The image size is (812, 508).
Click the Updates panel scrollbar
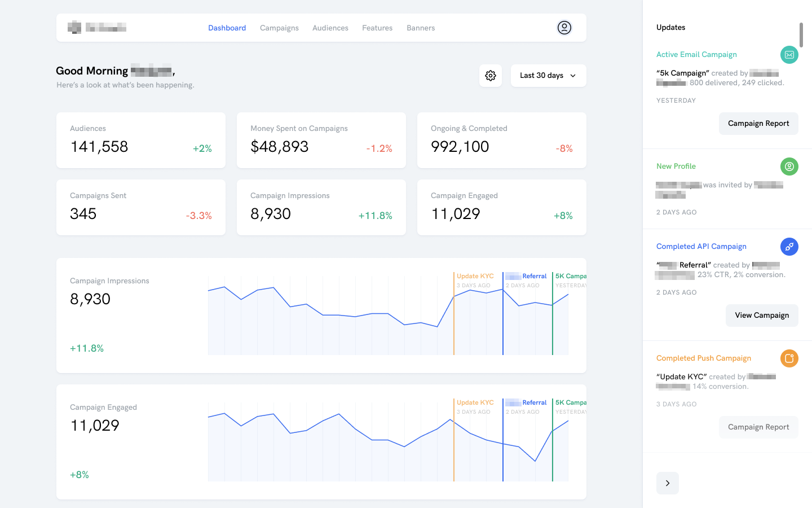(x=801, y=35)
